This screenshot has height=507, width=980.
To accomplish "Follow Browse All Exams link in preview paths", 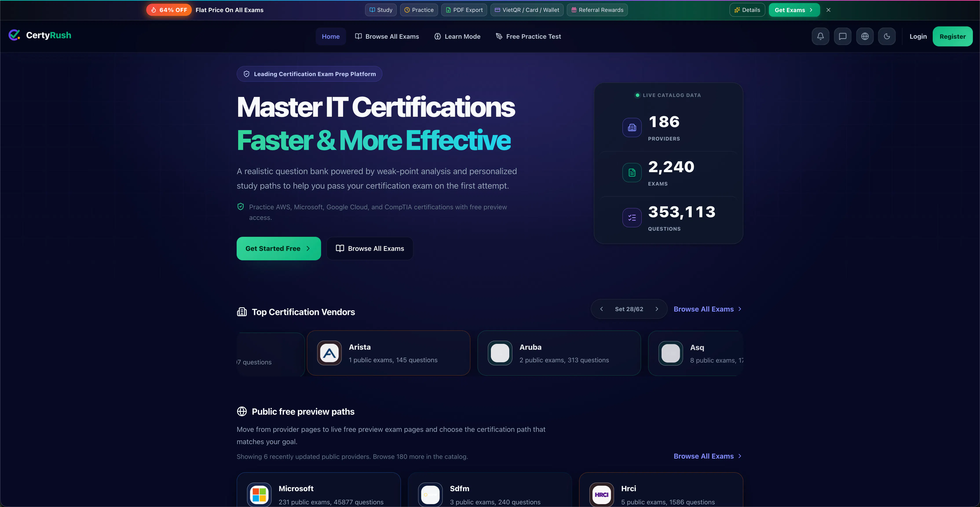I will [708, 456].
